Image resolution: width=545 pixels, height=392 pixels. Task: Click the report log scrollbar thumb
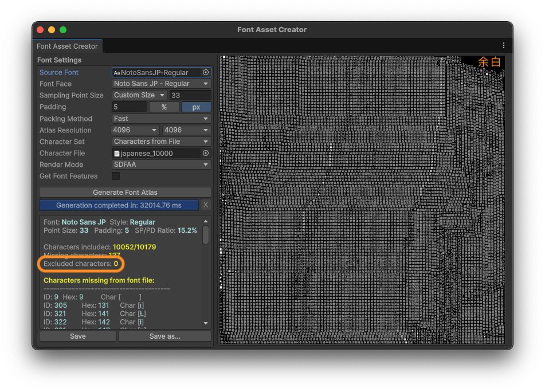[206, 234]
